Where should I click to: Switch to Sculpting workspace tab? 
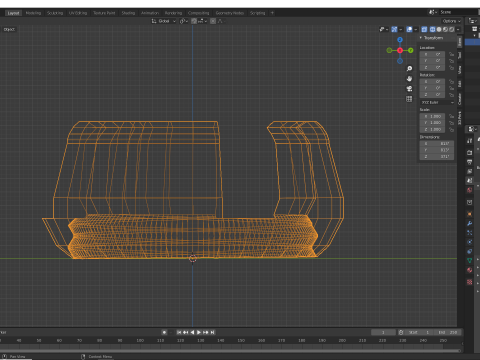point(55,13)
